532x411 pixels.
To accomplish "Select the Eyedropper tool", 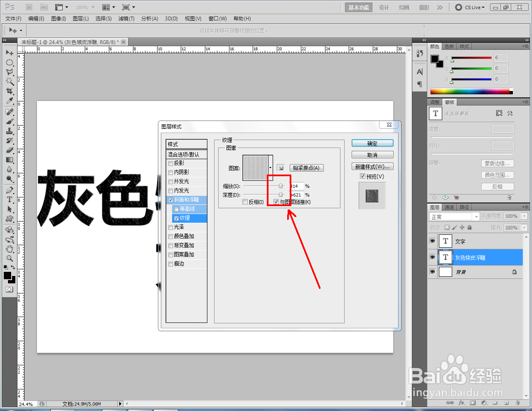I will point(10,101).
